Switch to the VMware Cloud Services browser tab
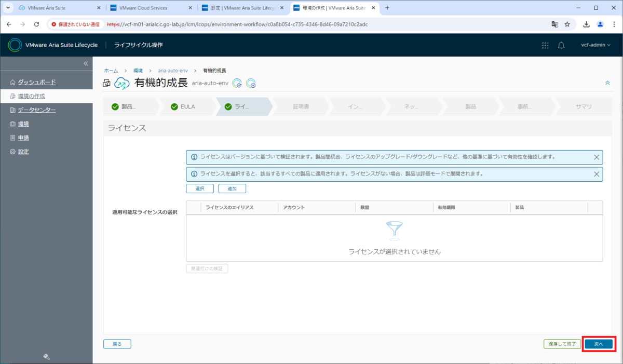Screen dimensions: 623x364 click(x=150, y=8)
